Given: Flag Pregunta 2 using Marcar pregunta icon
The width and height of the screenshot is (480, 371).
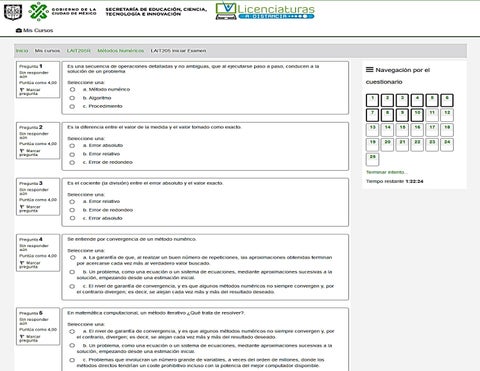Looking at the screenshot, I should click(22, 151).
